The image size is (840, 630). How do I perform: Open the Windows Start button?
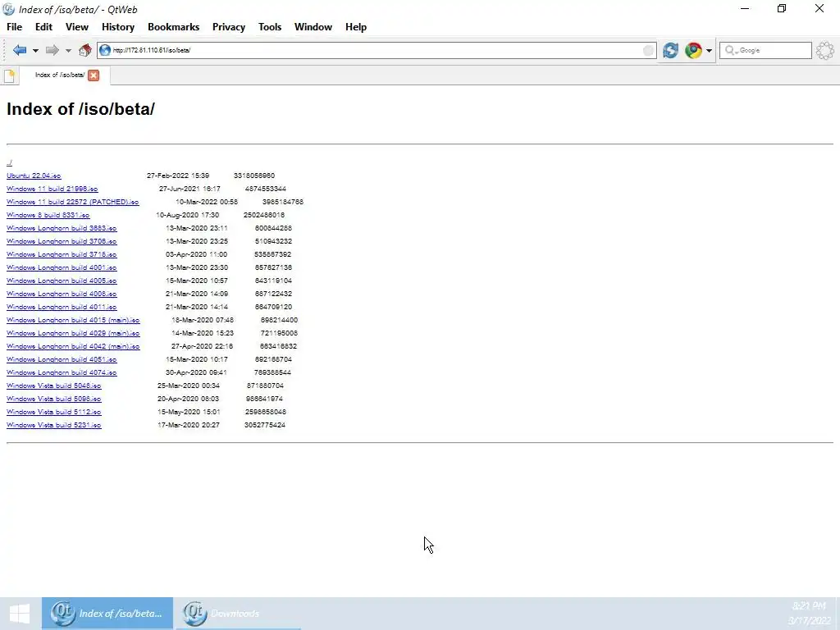point(20,614)
